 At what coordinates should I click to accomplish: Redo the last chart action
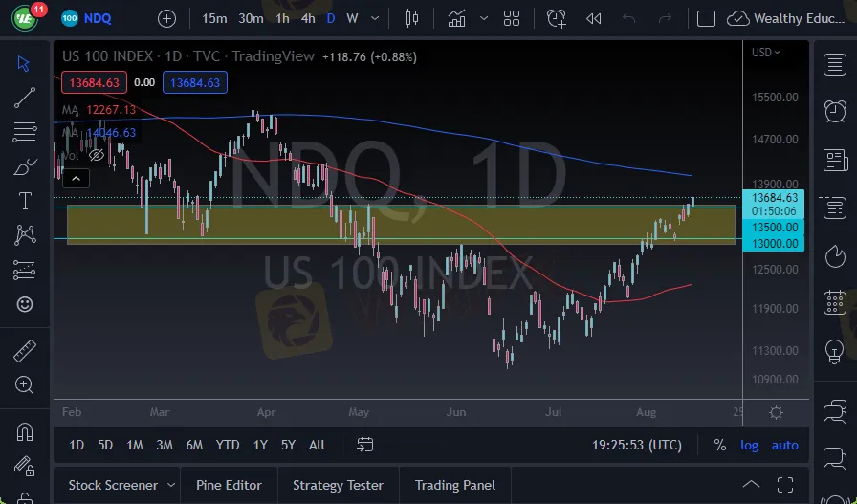[665, 18]
